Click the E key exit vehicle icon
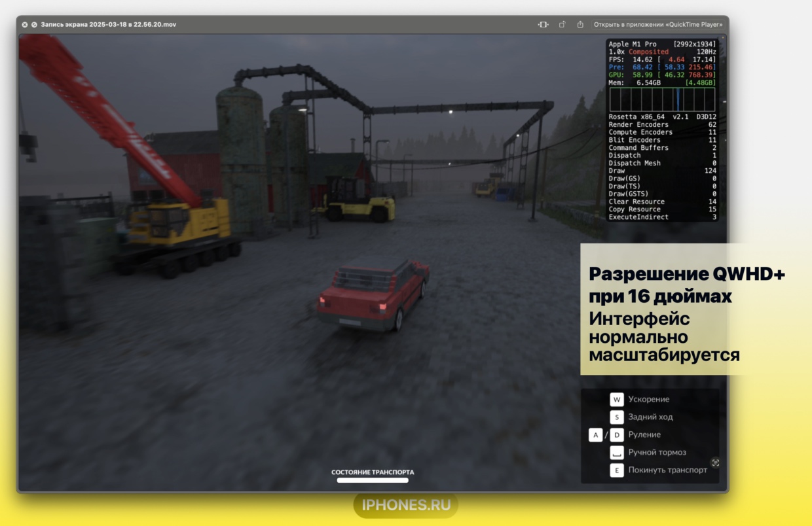812x526 pixels. pyautogui.click(x=617, y=470)
